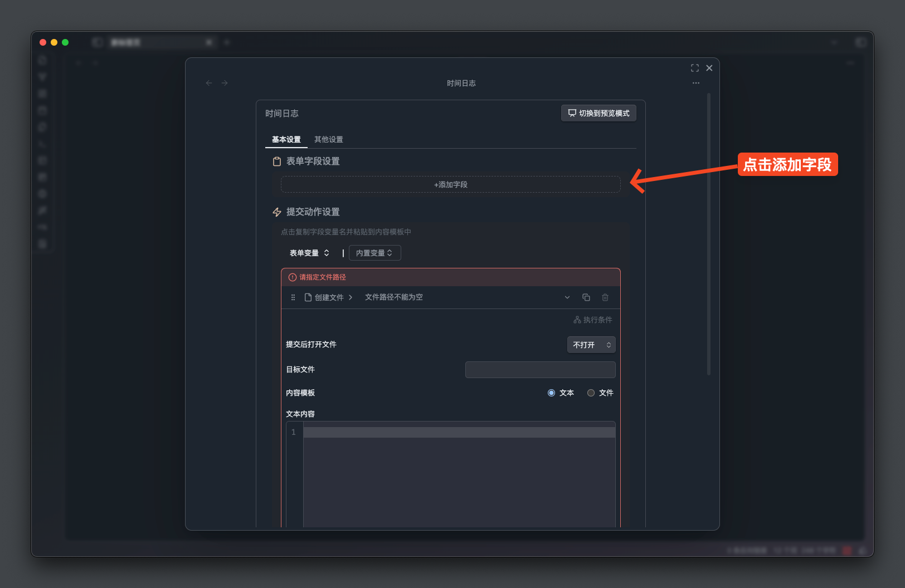Delete the 创建文件 action with trash icon

[605, 297]
